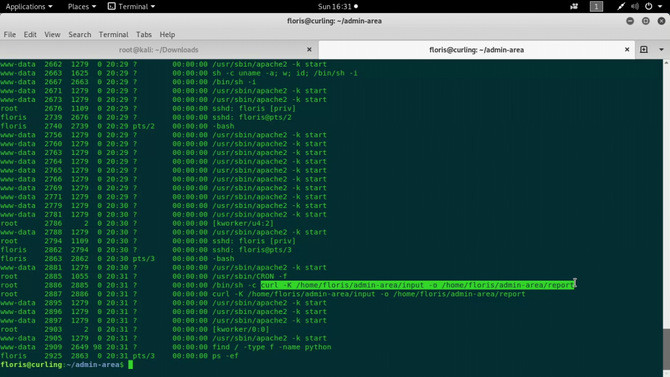Click the power icon in top bar
Screen dimensions: 670x377
tap(649, 6)
